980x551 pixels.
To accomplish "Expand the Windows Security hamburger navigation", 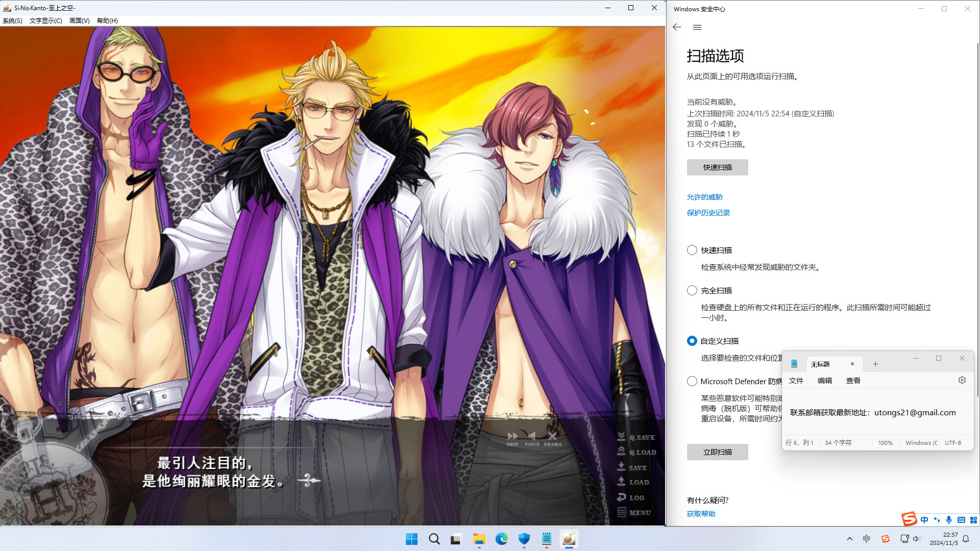I will (x=697, y=28).
